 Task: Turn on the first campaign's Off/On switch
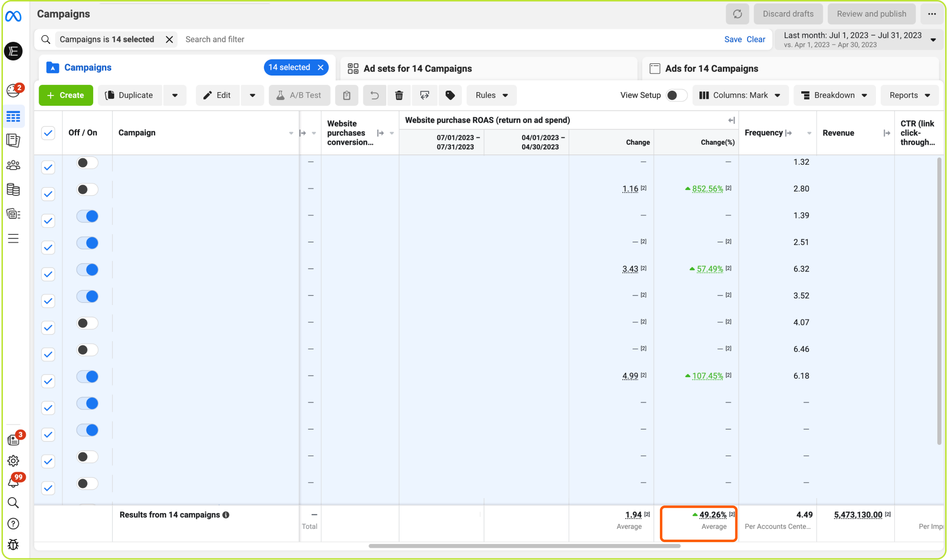click(87, 163)
